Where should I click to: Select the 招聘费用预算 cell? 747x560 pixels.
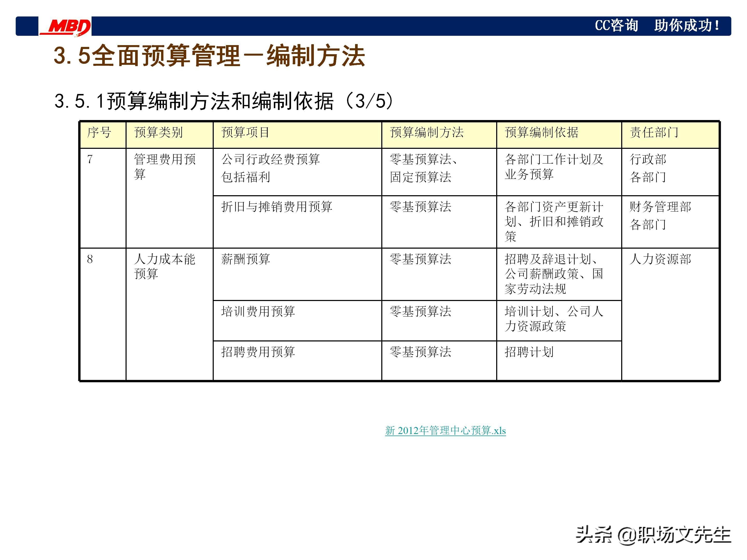pyautogui.click(x=298, y=361)
